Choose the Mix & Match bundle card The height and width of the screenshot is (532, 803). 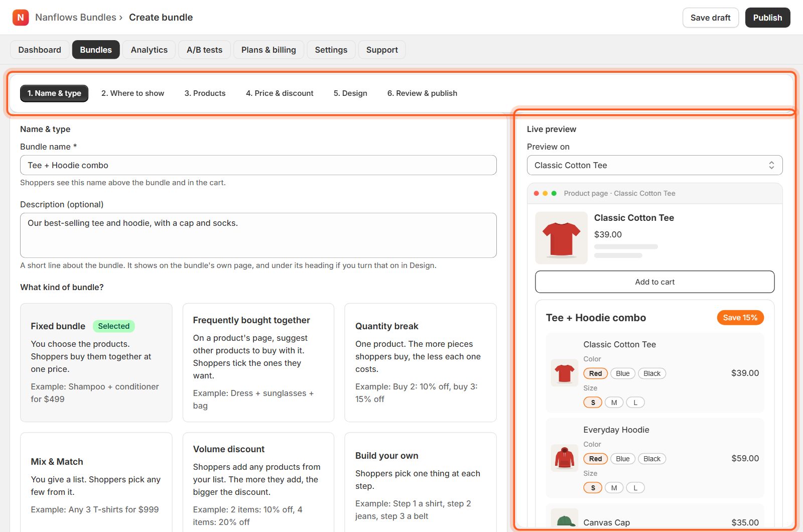coord(96,482)
